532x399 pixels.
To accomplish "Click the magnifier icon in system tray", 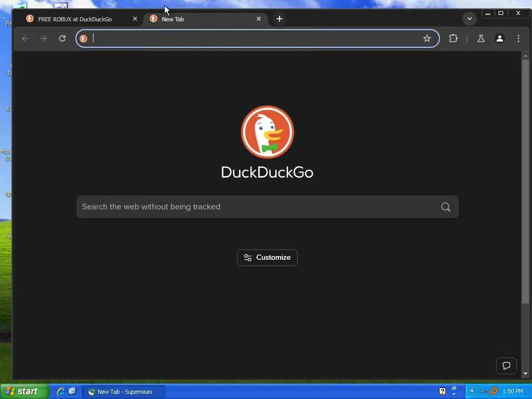I will point(494,392).
